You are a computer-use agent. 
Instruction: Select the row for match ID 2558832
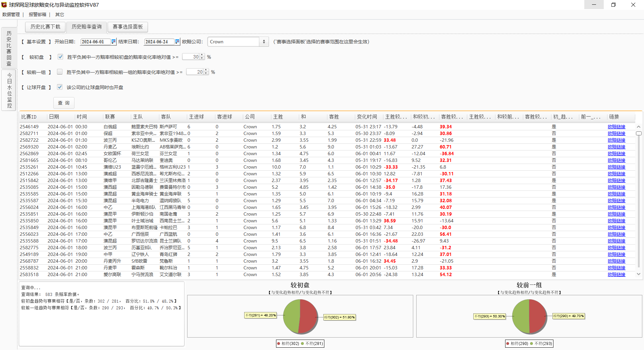point(327,268)
